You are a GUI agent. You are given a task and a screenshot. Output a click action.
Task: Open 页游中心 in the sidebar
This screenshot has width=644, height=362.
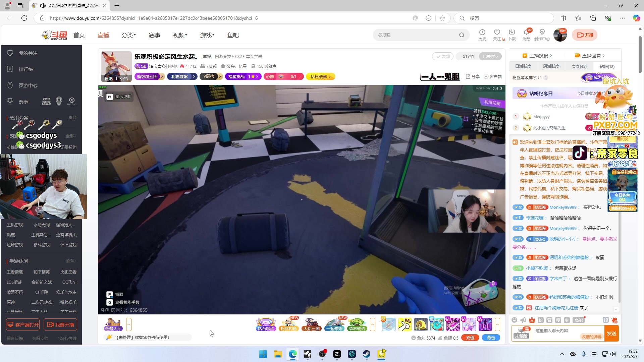(28, 85)
